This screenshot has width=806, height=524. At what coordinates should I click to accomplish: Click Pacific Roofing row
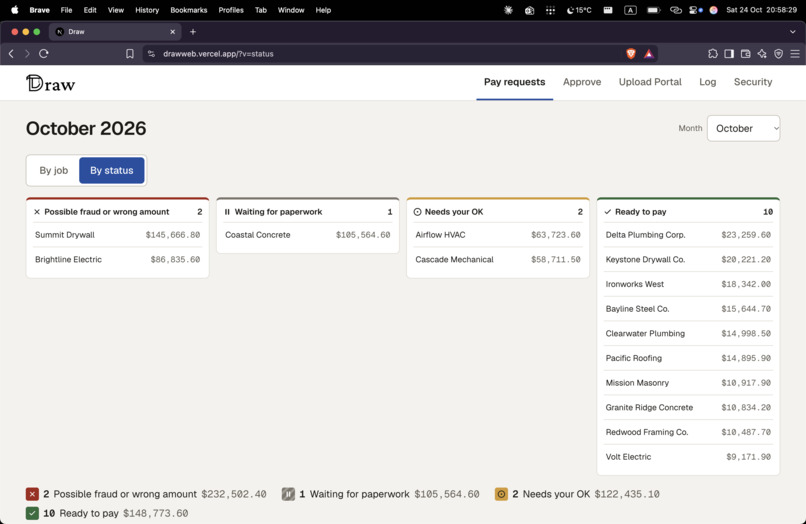pos(688,358)
